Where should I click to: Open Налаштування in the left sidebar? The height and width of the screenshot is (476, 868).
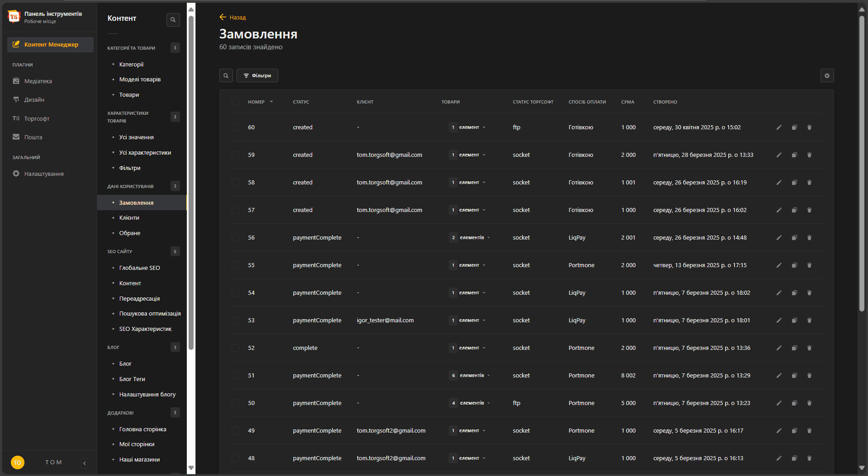coord(38,174)
